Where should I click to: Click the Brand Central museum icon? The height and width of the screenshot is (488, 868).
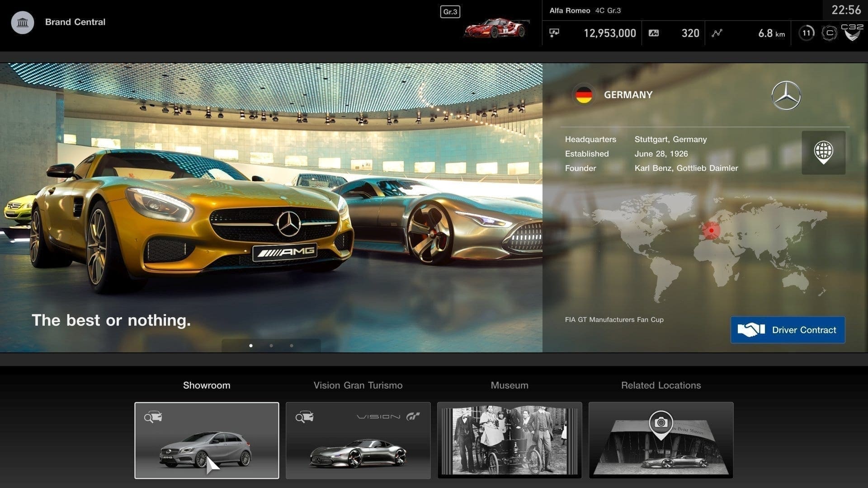point(22,22)
